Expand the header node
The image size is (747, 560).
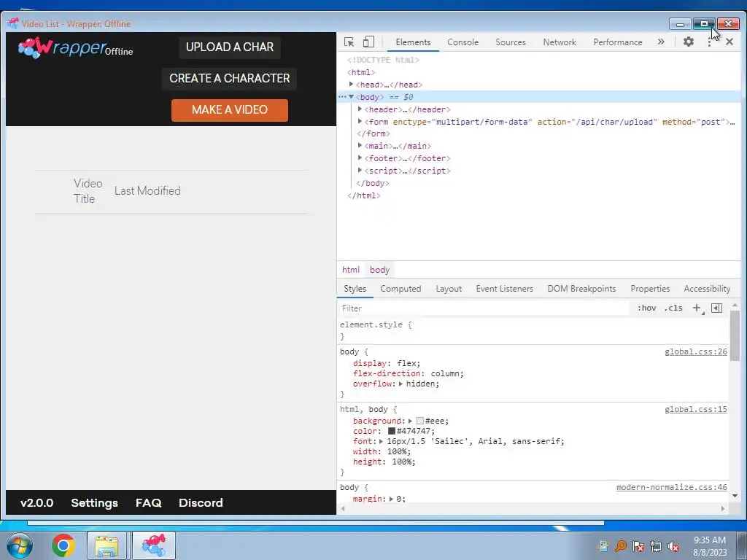[360, 109]
